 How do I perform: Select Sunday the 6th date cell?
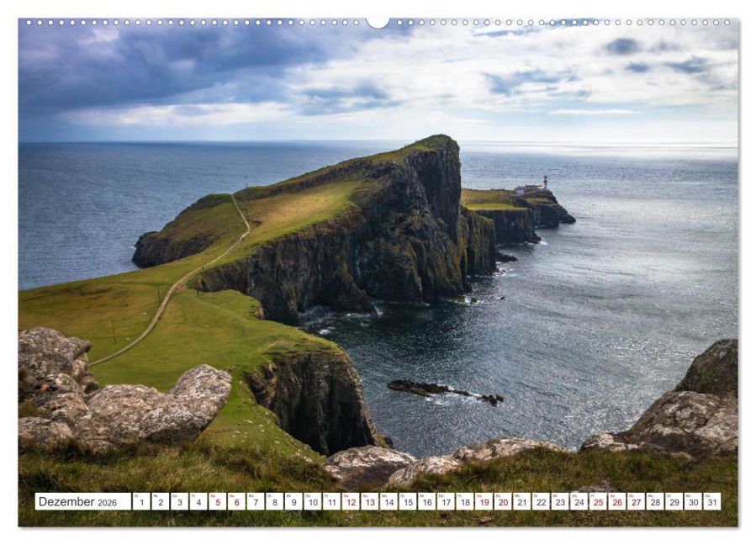[x=236, y=501]
